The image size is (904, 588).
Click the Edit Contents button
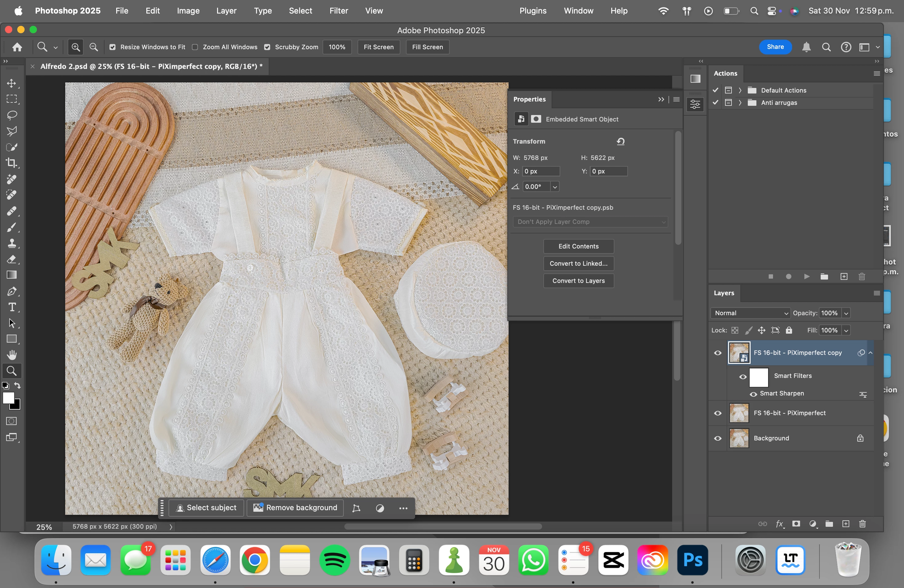[578, 246]
